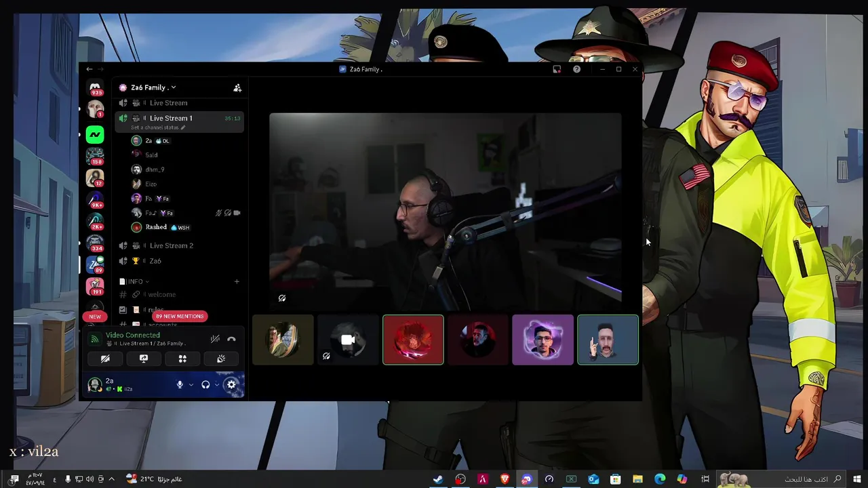This screenshot has width=868, height=488.
Task: Open weather widget showing 21°C
Action: [155, 479]
